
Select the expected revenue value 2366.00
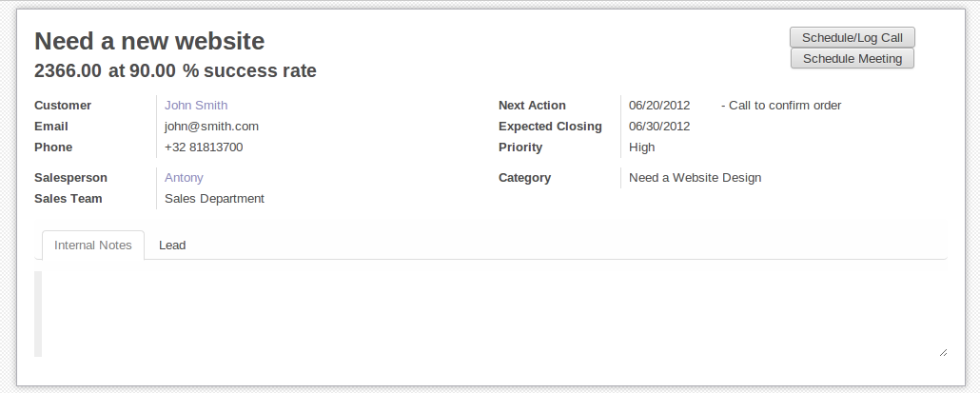(68, 71)
